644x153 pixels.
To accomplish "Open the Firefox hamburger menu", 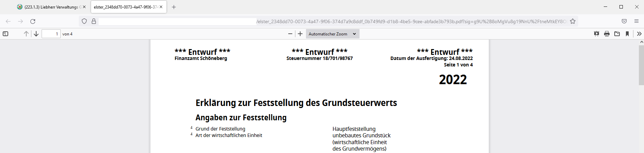I will tap(636, 21).
